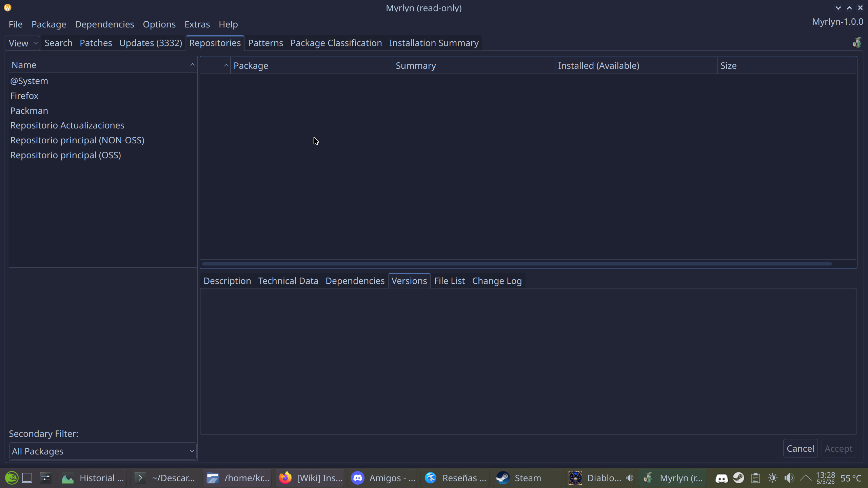The image size is (868, 488).
Task: Mute the Diablo taskbar audio indicator
Action: tap(630, 478)
